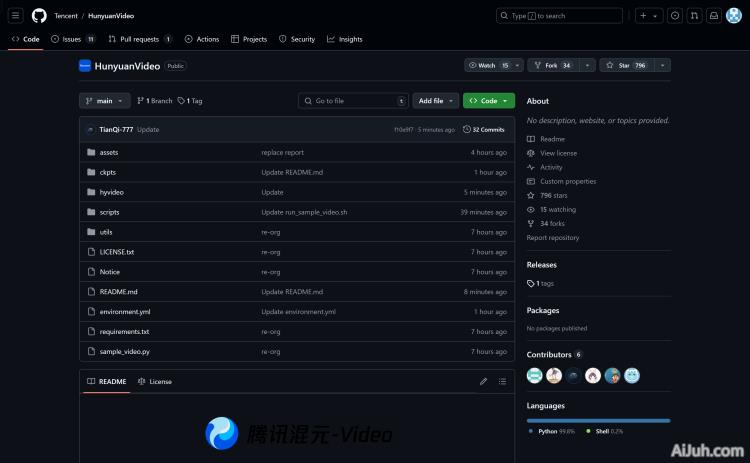Open the Notice file

click(x=110, y=272)
